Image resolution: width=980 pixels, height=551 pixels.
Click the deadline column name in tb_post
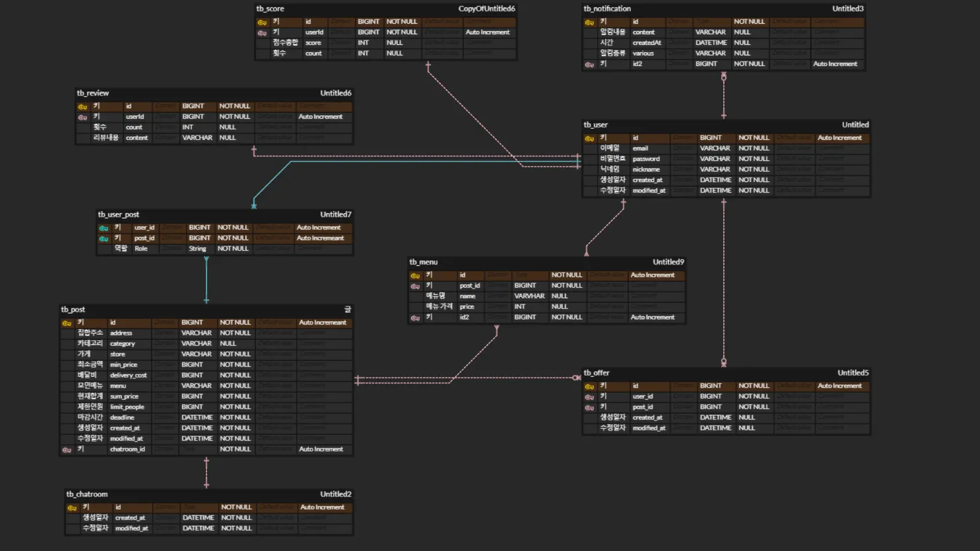click(122, 418)
